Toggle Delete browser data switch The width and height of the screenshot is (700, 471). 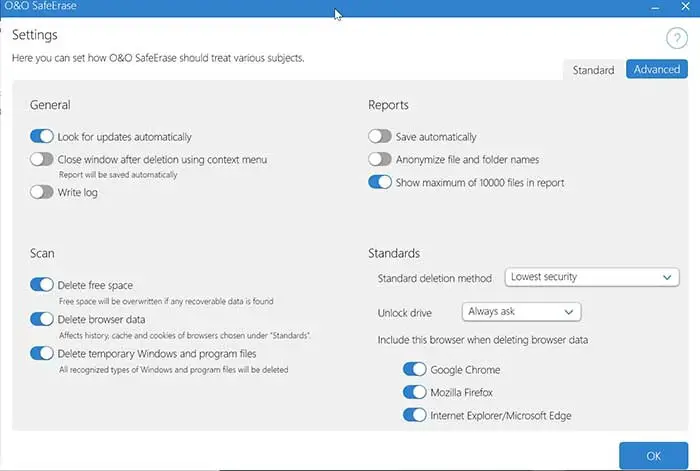(x=41, y=319)
